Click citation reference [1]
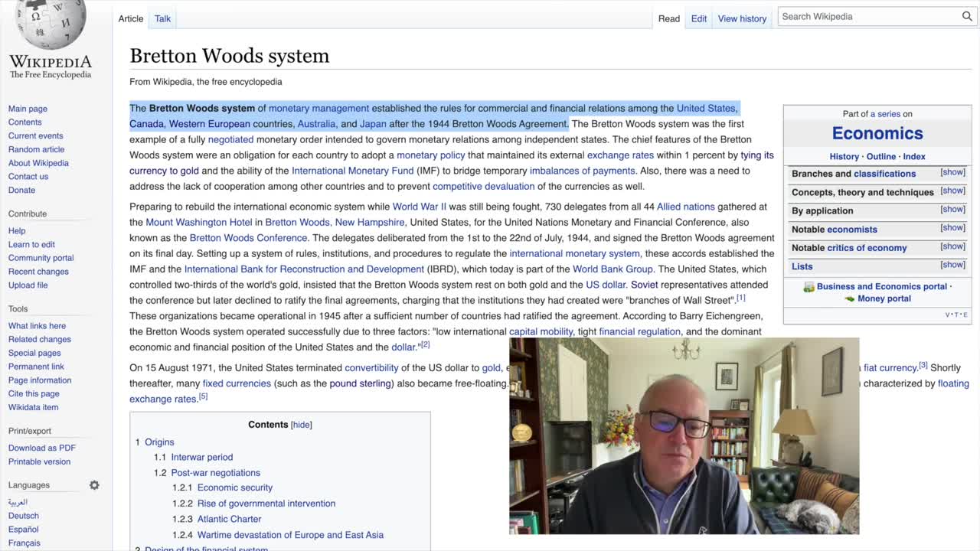This screenshot has width=980, height=551. point(740,298)
